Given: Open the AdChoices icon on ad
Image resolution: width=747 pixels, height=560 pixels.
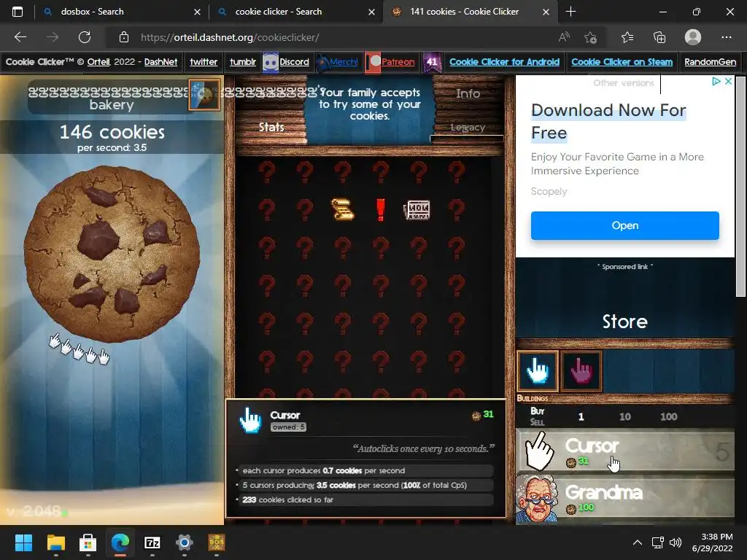Looking at the screenshot, I should pyautogui.click(x=716, y=82).
